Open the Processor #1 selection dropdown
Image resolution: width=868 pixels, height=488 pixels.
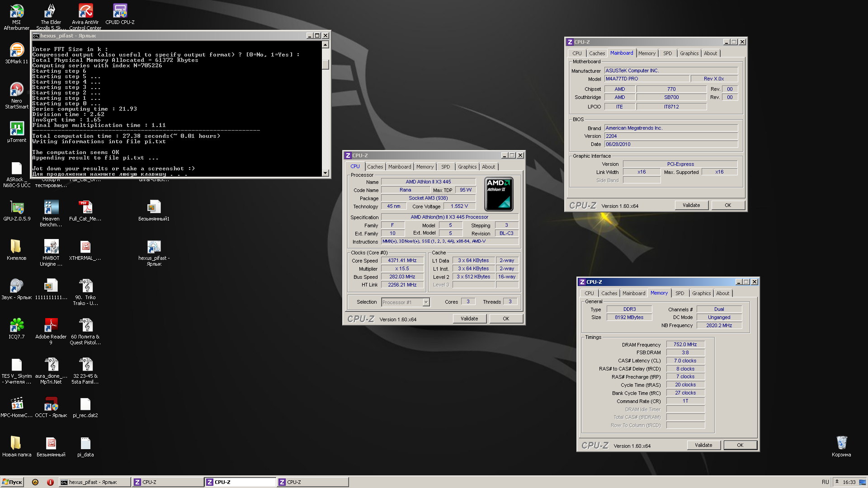point(406,302)
